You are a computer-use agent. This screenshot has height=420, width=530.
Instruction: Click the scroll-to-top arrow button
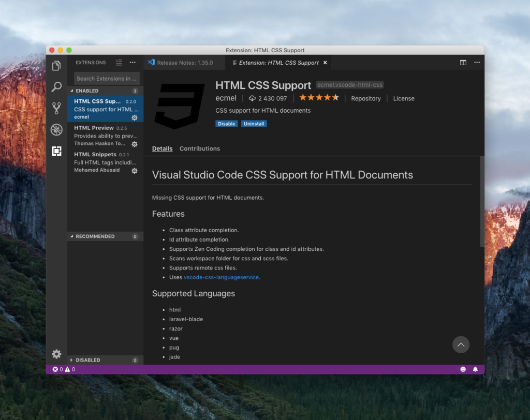point(461,344)
